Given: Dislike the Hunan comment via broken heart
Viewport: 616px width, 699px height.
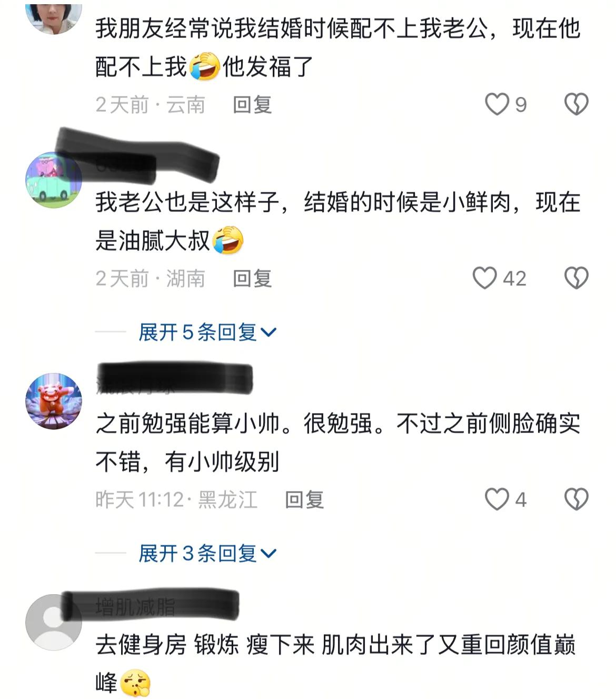Looking at the screenshot, I should [x=577, y=278].
